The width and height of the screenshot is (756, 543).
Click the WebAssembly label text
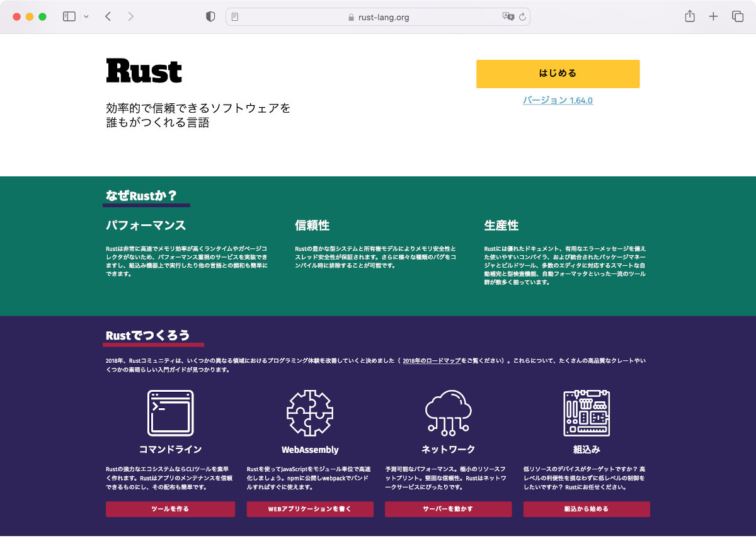click(310, 450)
